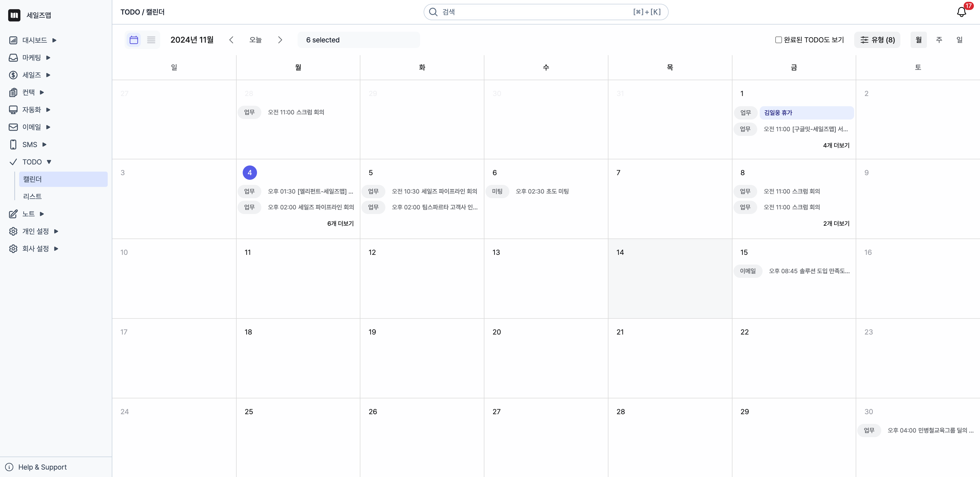Click the 마케팅 inbox icon
Image resolution: width=980 pixels, height=477 pixels.
(x=13, y=57)
